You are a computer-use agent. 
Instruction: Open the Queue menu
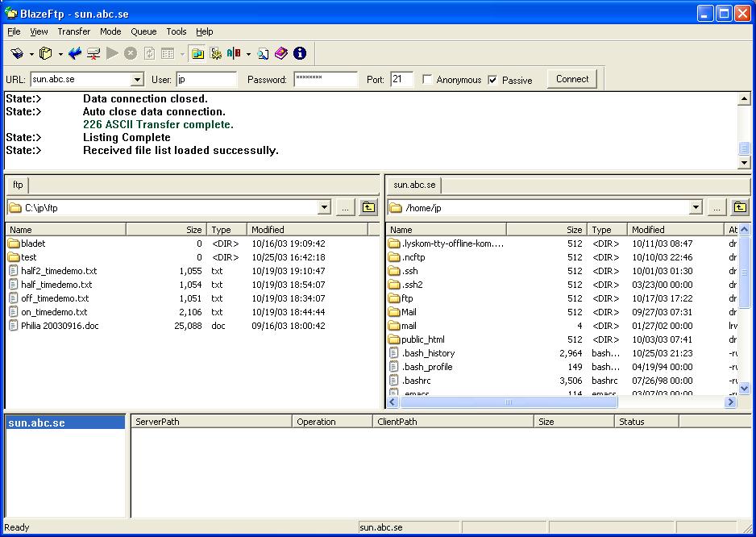143,31
